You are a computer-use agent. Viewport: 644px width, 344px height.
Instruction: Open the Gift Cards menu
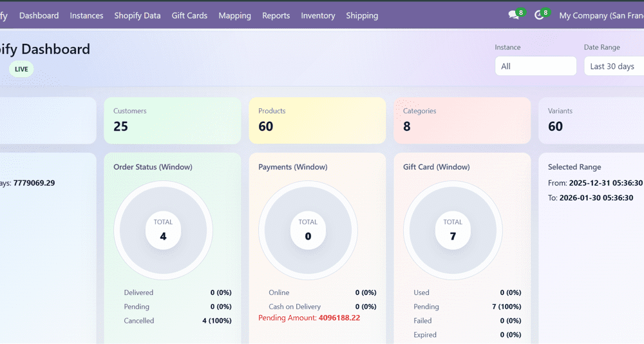click(x=189, y=15)
